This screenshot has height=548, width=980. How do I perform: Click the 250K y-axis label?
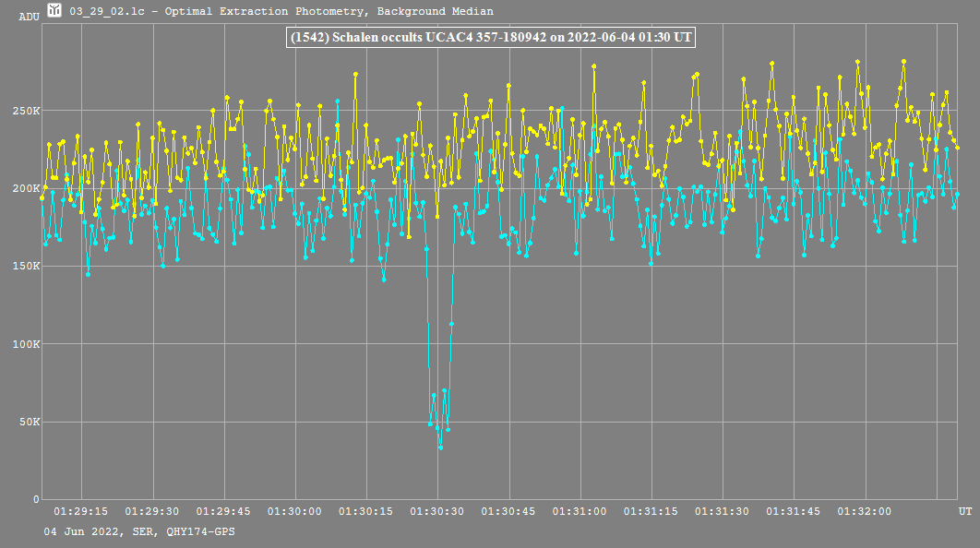(25, 111)
